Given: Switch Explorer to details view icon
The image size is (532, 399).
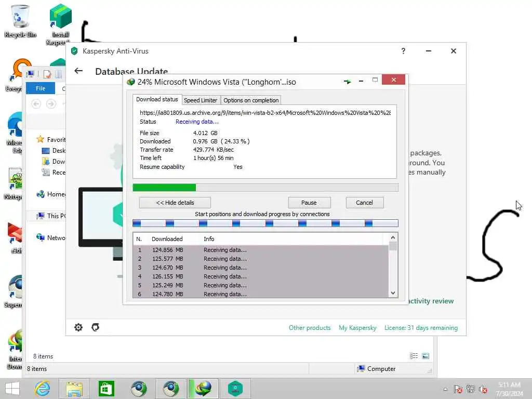Looking at the screenshot, I should tap(414, 356).
